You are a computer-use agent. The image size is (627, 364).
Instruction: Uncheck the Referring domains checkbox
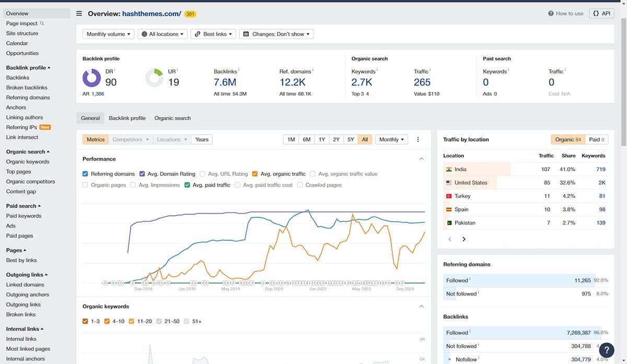pyautogui.click(x=86, y=174)
